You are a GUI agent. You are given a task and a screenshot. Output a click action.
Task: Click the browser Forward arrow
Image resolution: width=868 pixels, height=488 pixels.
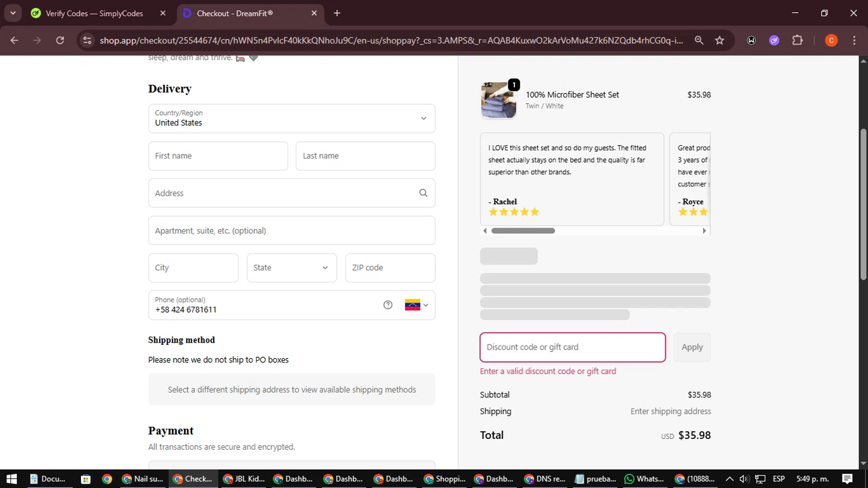coord(37,41)
